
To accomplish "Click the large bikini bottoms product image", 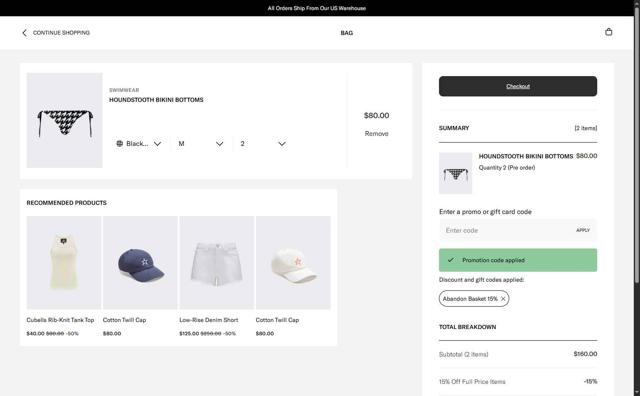I will 64,120.
